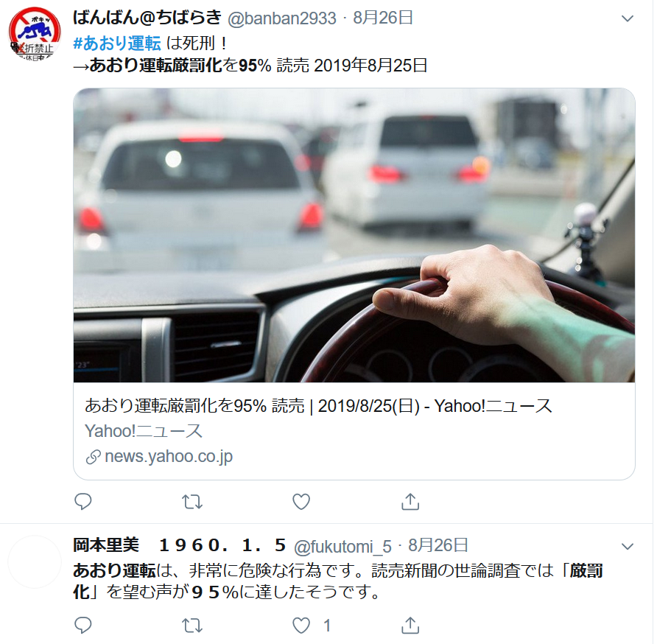Open more options chevron on banban2933 tweet
This screenshot has width=657, height=644.
click(628, 18)
